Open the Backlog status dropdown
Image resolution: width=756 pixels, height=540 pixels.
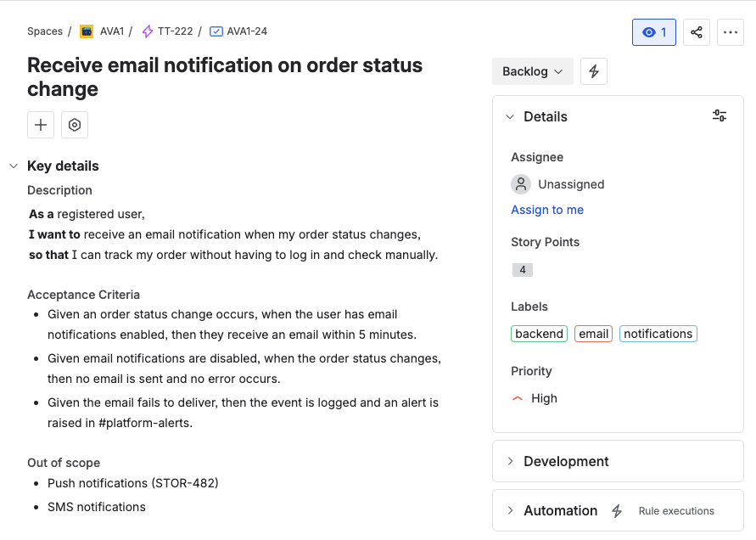pyautogui.click(x=532, y=71)
